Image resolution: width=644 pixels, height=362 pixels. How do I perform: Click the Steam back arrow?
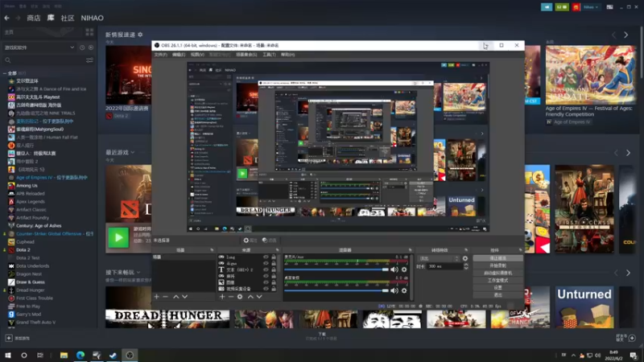coord(7,18)
